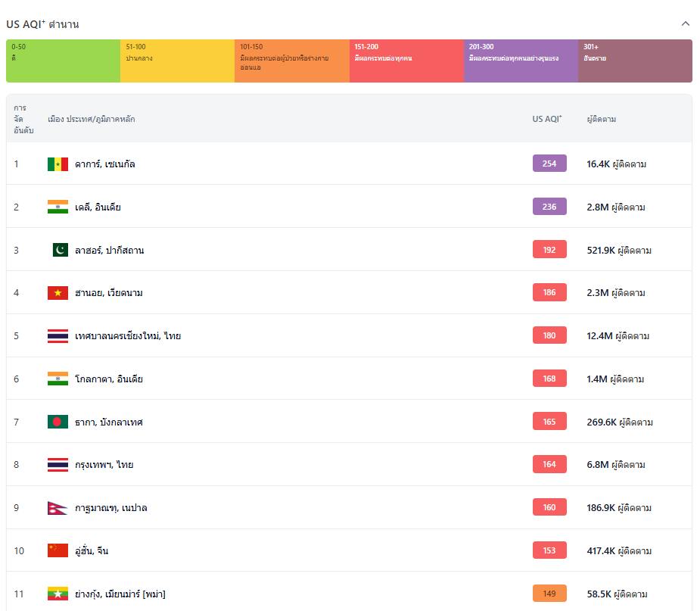Click the China flag icon
The height and width of the screenshot is (611, 700).
[58, 550]
